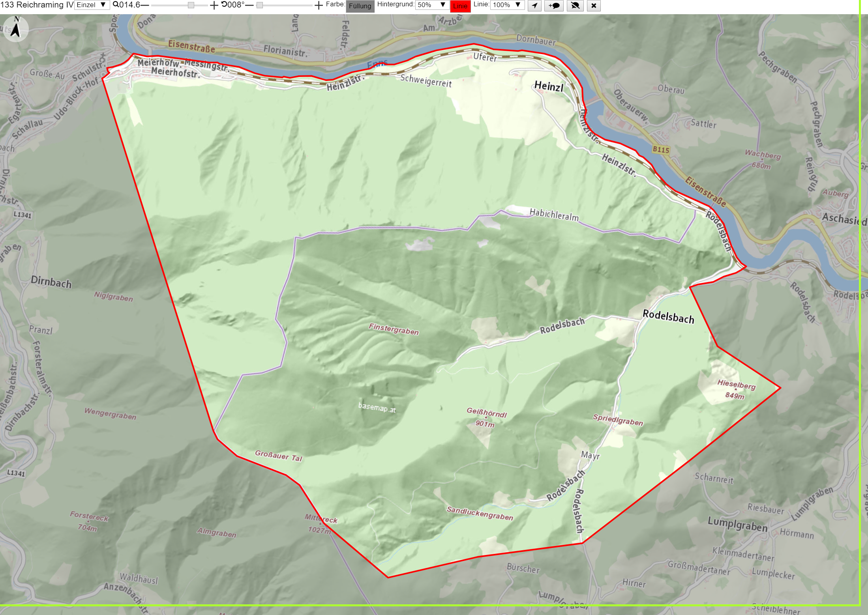Click the location arrow toolbar icon
This screenshot has width=868, height=615.
coord(534,6)
